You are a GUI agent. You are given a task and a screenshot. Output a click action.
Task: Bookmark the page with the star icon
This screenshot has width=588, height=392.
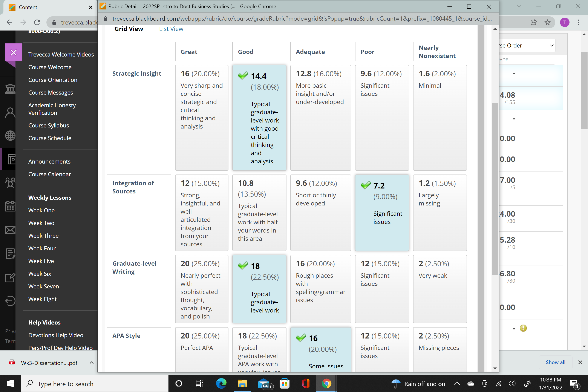[x=548, y=22]
